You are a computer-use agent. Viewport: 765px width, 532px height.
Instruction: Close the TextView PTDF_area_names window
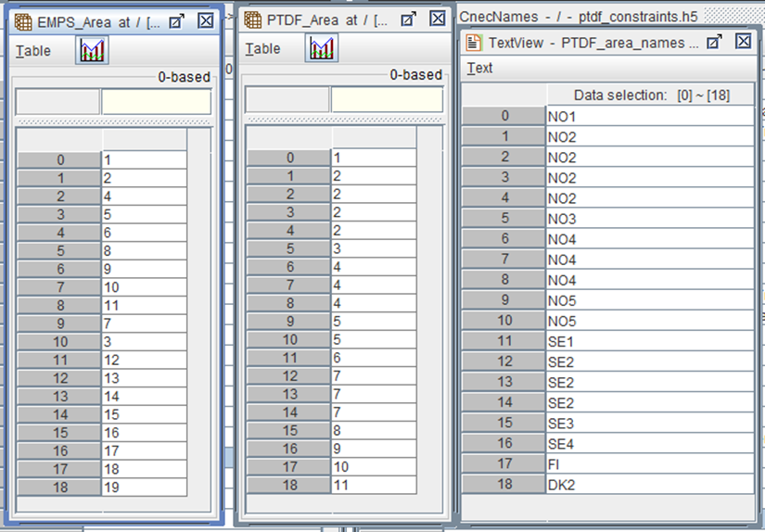tap(743, 42)
